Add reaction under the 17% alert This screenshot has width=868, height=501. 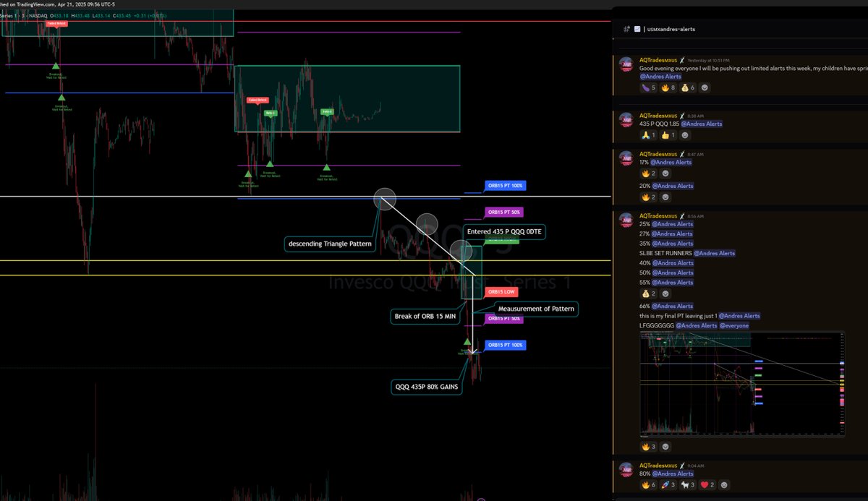pyautogui.click(x=665, y=174)
